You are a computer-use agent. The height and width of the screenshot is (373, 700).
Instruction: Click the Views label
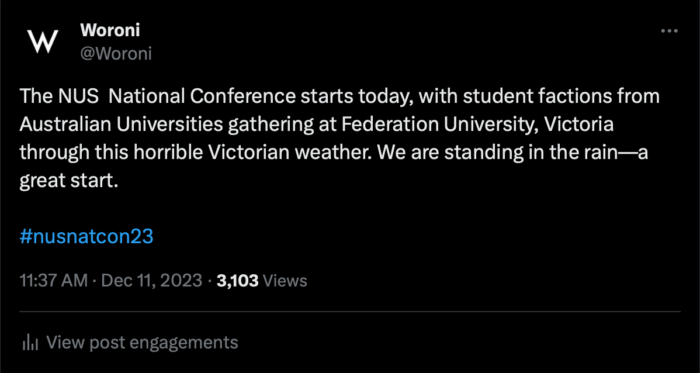(286, 281)
